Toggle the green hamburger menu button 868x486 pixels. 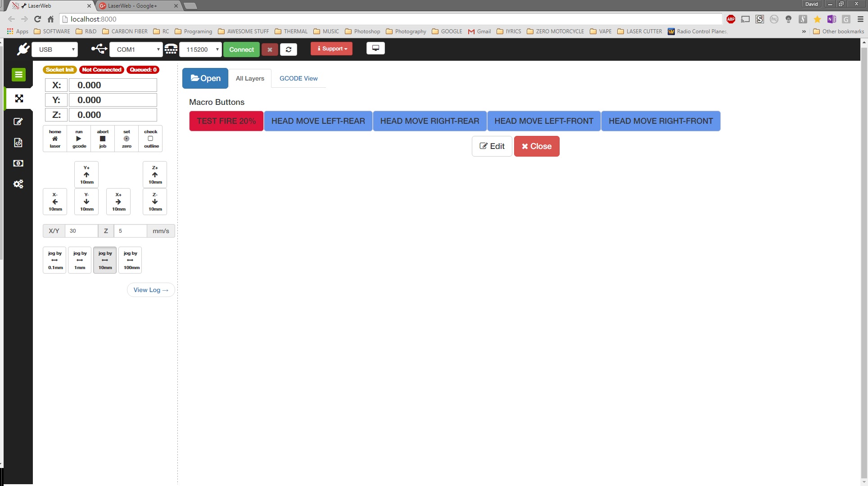pyautogui.click(x=18, y=75)
